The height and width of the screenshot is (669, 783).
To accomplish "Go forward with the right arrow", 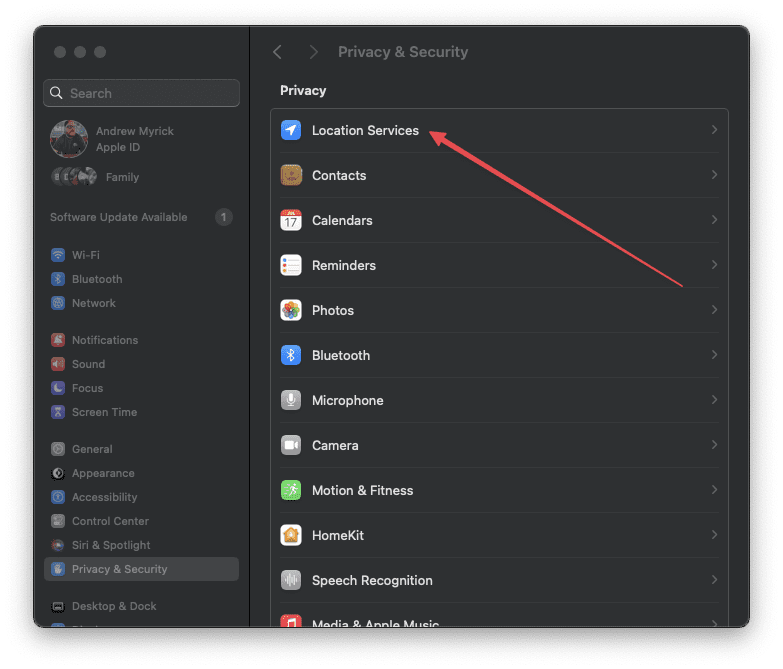I will coord(314,52).
